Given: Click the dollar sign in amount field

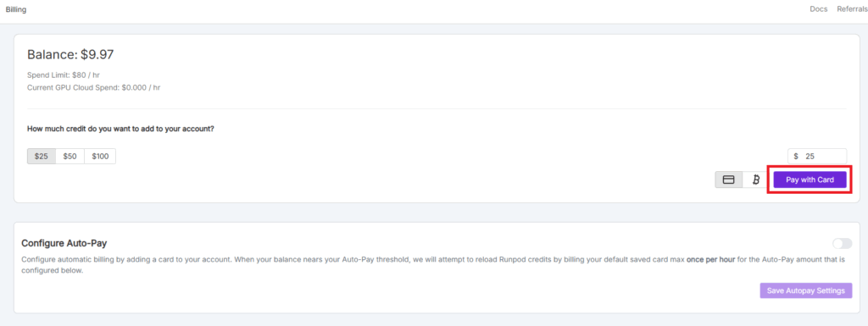Looking at the screenshot, I should 795,157.
